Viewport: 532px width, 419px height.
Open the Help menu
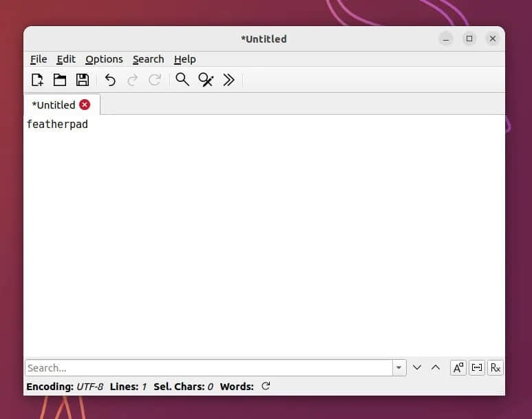pyautogui.click(x=185, y=59)
